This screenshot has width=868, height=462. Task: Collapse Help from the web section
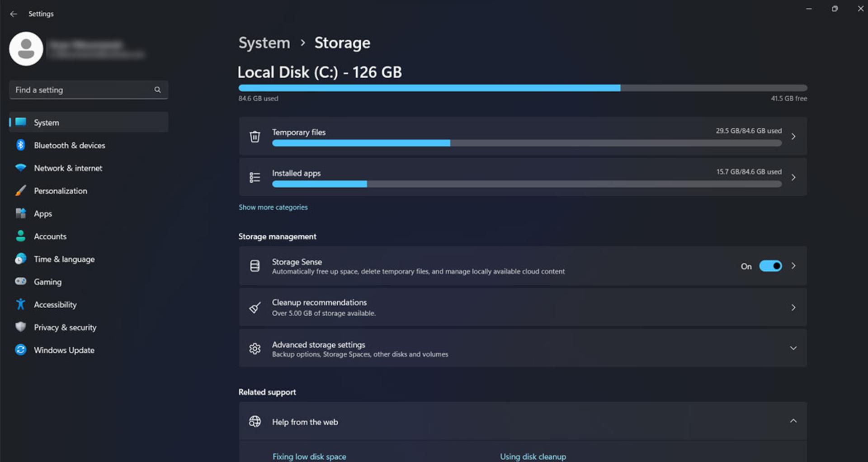(x=793, y=421)
